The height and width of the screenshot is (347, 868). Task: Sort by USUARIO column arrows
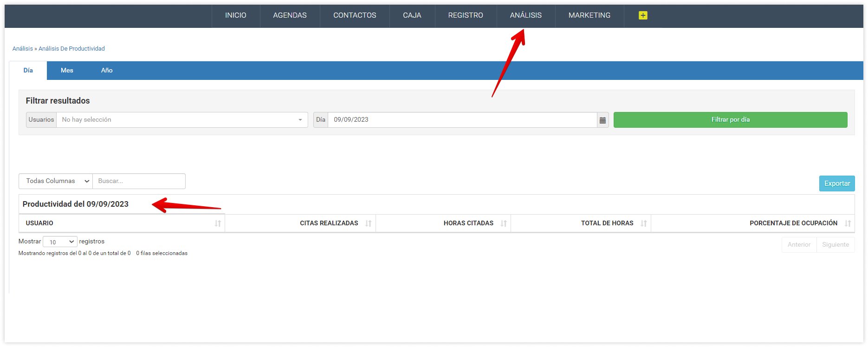pos(218,223)
